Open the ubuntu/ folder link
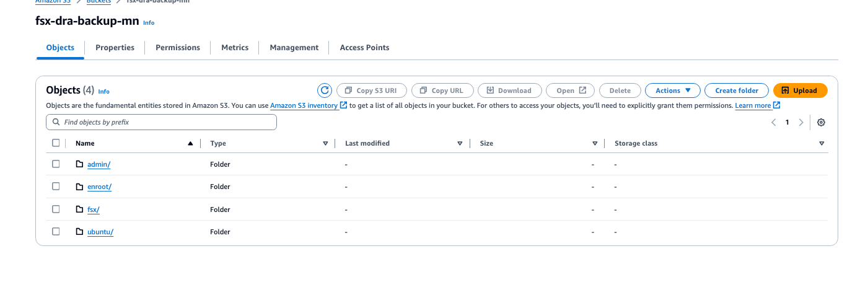This screenshot has height=295, width=868. pyautogui.click(x=100, y=232)
